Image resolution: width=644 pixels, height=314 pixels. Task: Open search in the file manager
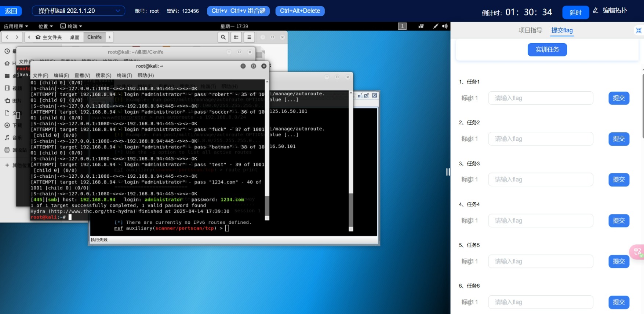pyautogui.click(x=223, y=37)
